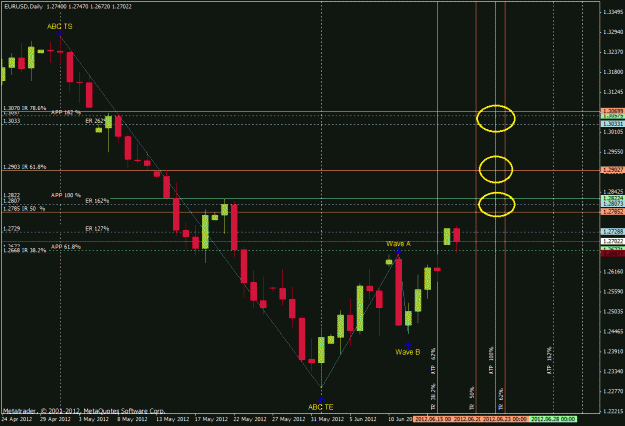Click the 17 May 2012 date label
The image size is (625, 426).
[210, 419]
